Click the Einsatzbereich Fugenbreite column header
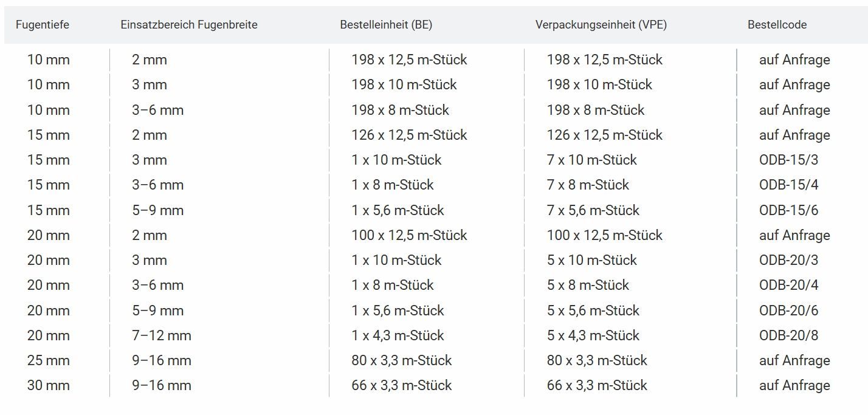Image resolution: width=868 pixels, height=415 pixels. point(189,25)
